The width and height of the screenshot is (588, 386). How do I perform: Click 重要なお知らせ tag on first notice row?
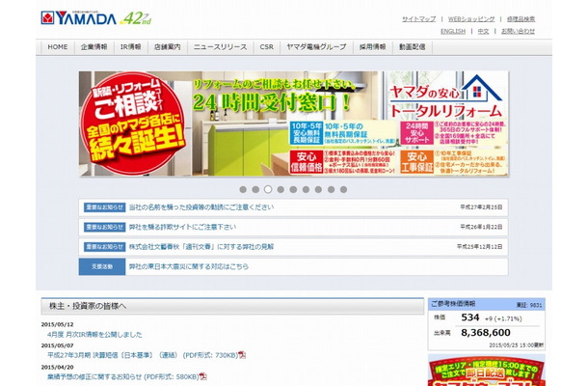(105, 207)
